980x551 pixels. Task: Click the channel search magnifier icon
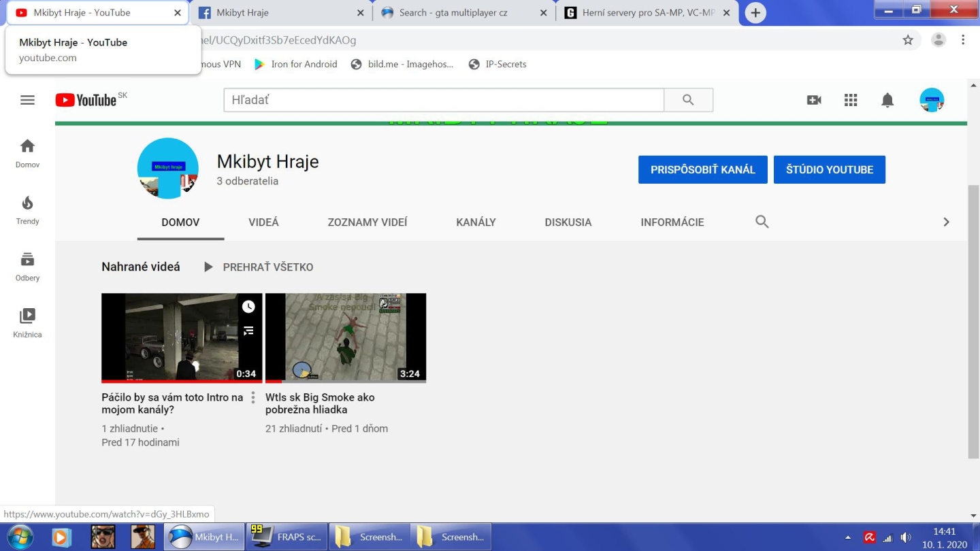[762, 222]
